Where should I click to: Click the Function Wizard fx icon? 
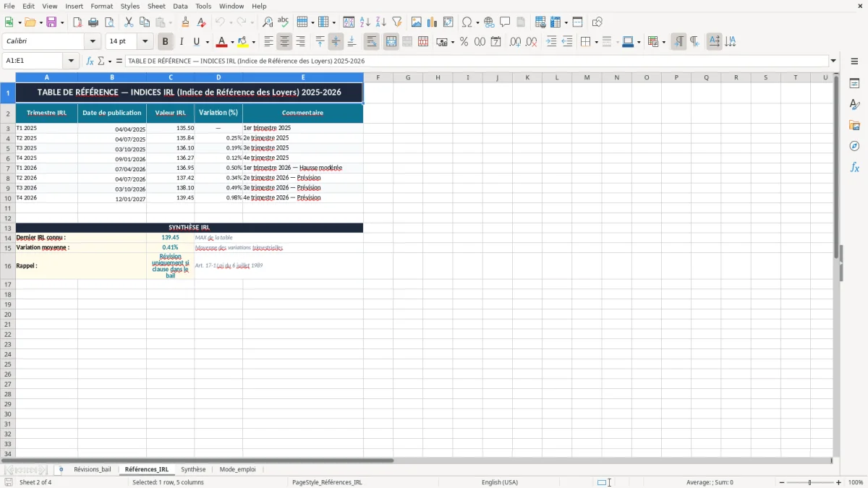pyautogui.click(x=90, y=61)
